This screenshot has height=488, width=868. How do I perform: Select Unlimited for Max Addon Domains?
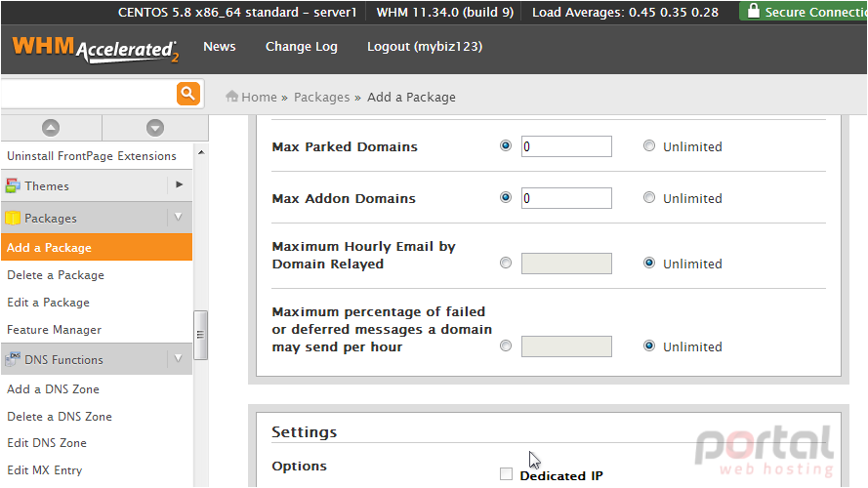point(649,197)
